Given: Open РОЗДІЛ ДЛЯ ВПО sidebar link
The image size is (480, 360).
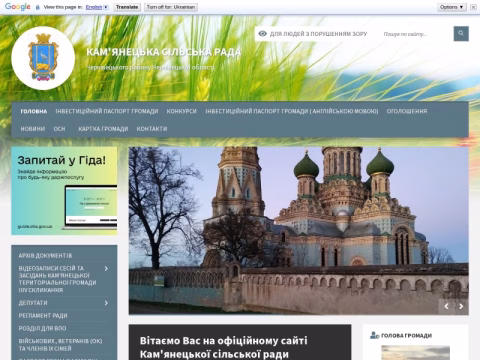Looking at the screenshot, I should (x=42, y=328).
